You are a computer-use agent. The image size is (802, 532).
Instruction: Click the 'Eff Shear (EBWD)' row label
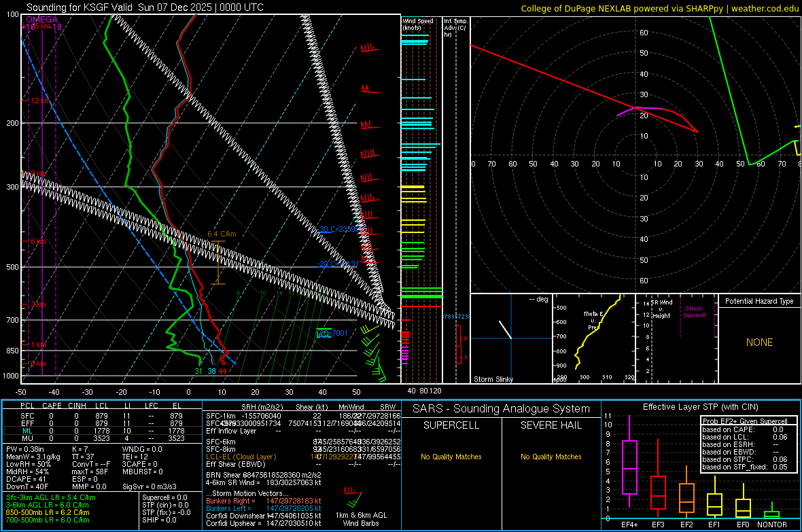[x=235, y=465]
